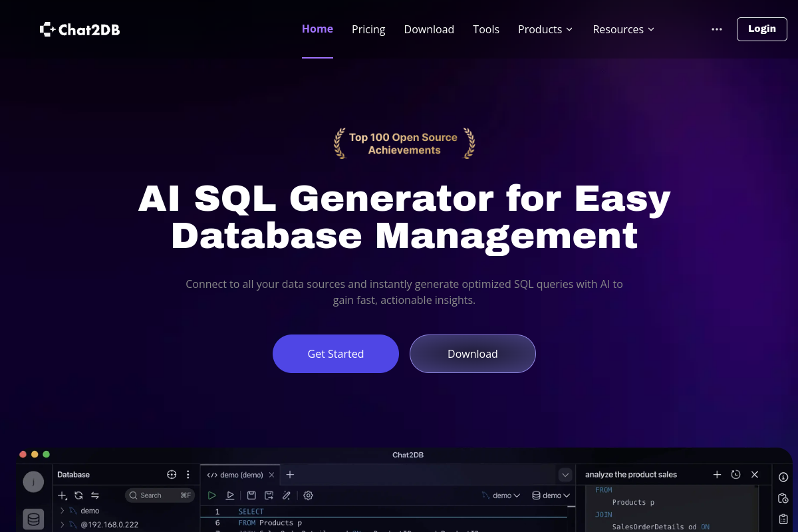Click the hero Download button
This screenshot has width=798, height=532.
point(473,354)
